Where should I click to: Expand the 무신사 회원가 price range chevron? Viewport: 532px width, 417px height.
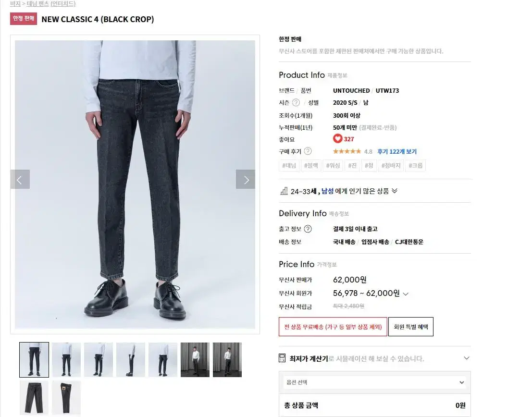(x=406, y=294)
